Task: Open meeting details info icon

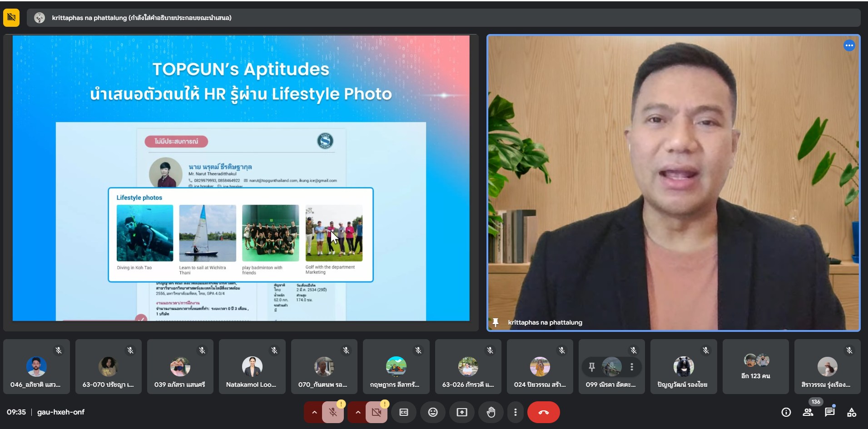Action: pos(786,412)
